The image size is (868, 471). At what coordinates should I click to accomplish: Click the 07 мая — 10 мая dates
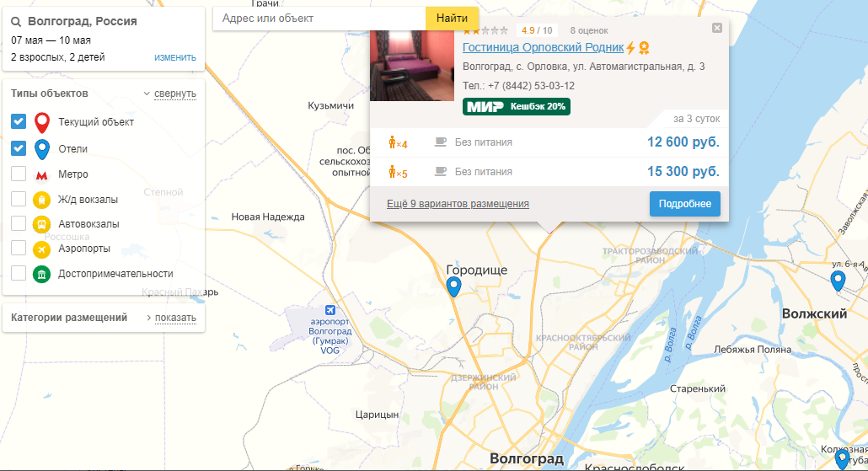(x=51, y=40)
